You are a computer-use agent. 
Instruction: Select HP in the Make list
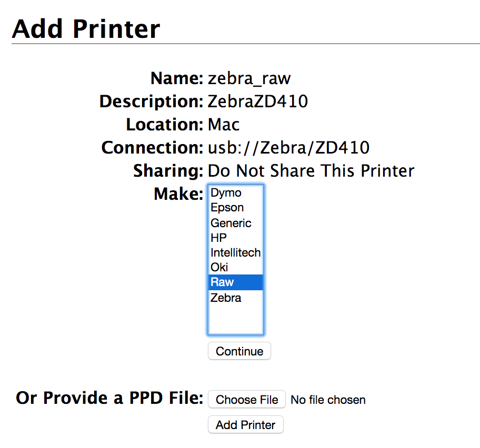[219, 238]
